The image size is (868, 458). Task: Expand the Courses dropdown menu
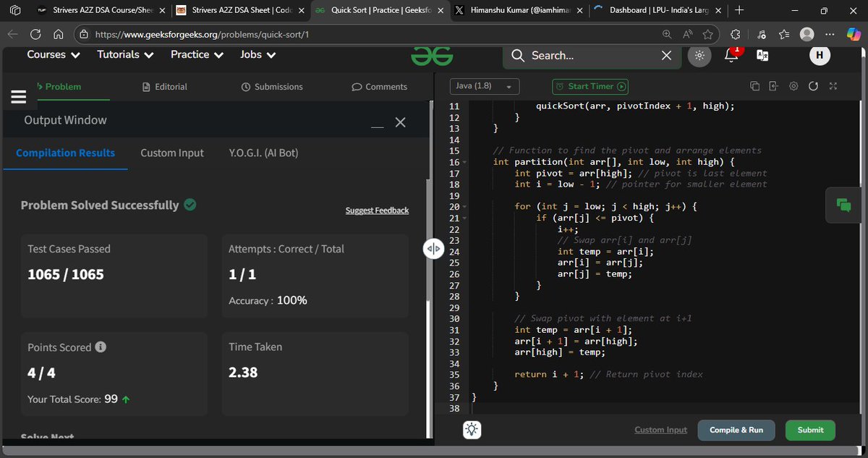click(x=54, y=54)
